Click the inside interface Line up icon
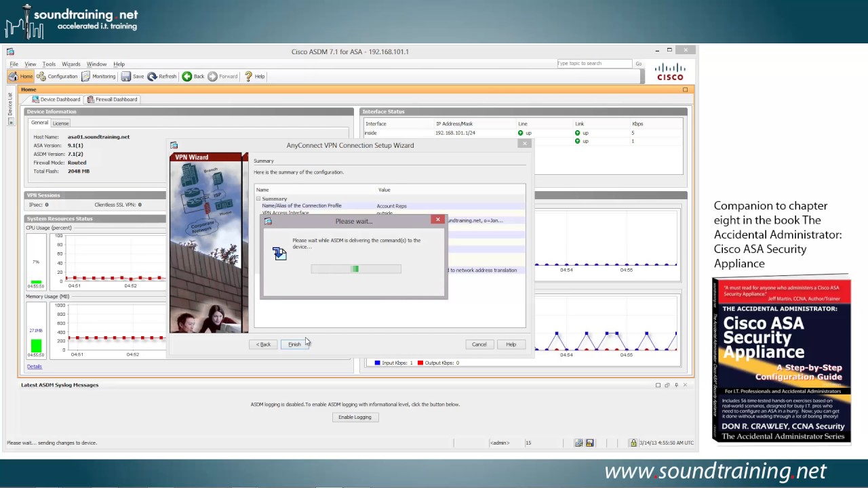This screenshot has width=868, height=488. (521, 133)
